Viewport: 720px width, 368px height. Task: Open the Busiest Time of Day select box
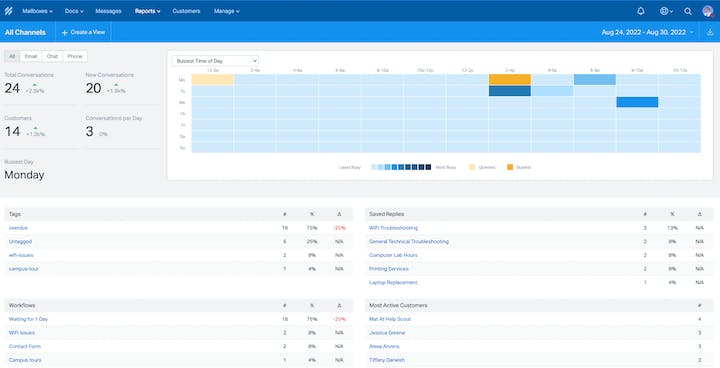click(215, 61)
